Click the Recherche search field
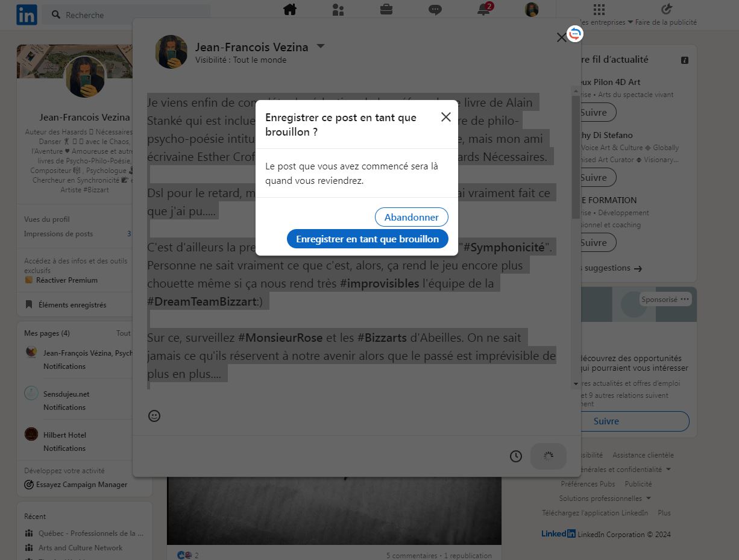This screenshot has height=560, width=739. (130, 15)
